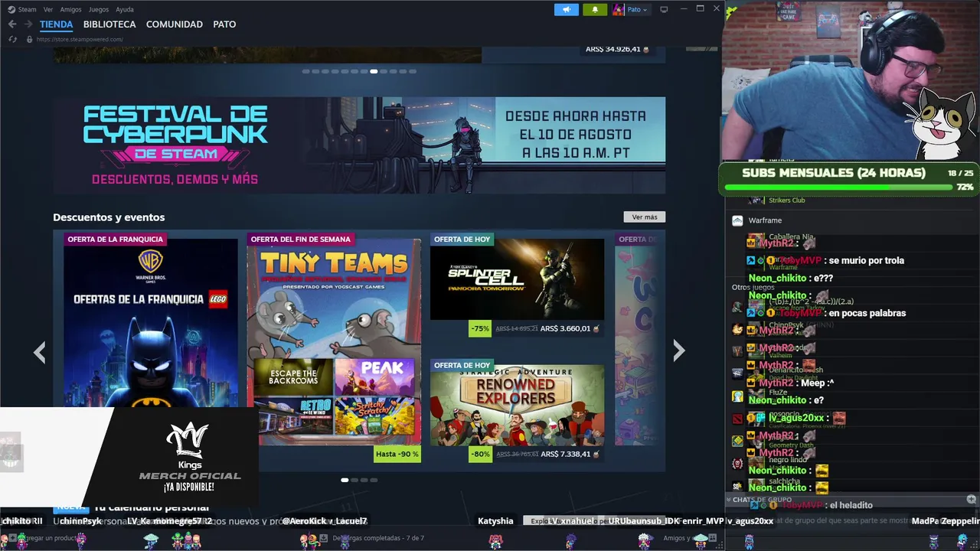Screen dimensions: 980x551
Task: Open the Ayuda menu
Action: pyautogui.click(x=125, y=9)
